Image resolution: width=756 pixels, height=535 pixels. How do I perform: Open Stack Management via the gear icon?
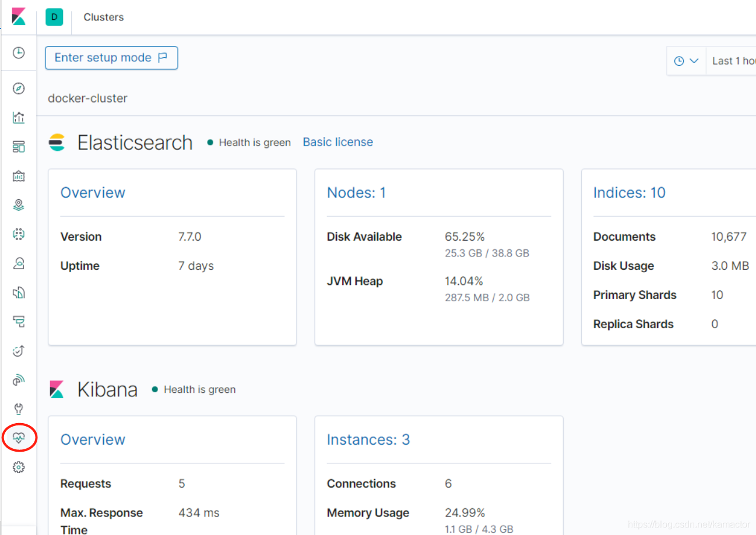pos(18,467)
